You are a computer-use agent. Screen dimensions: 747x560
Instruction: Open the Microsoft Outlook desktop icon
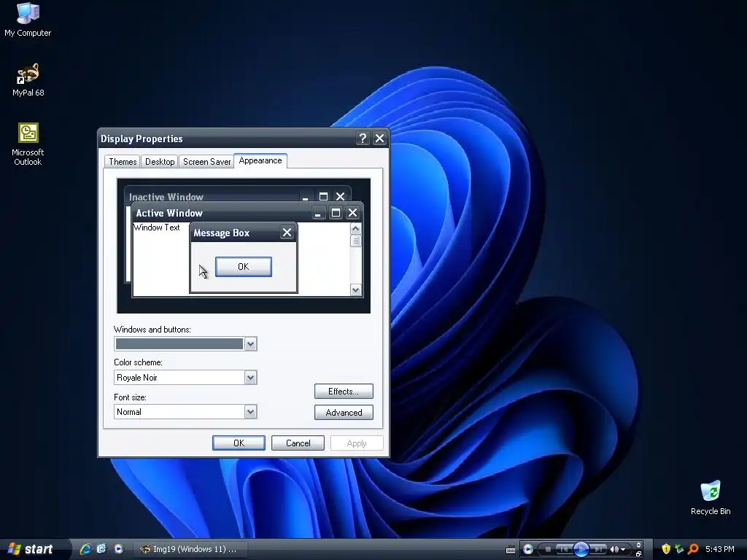point(28,144)
